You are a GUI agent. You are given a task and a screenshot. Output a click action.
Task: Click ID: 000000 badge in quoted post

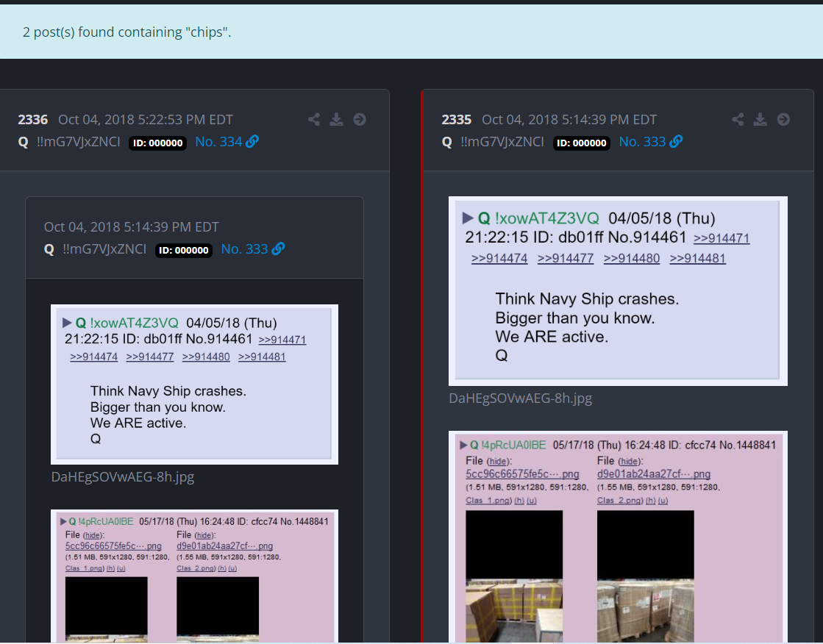click(184, 251)
